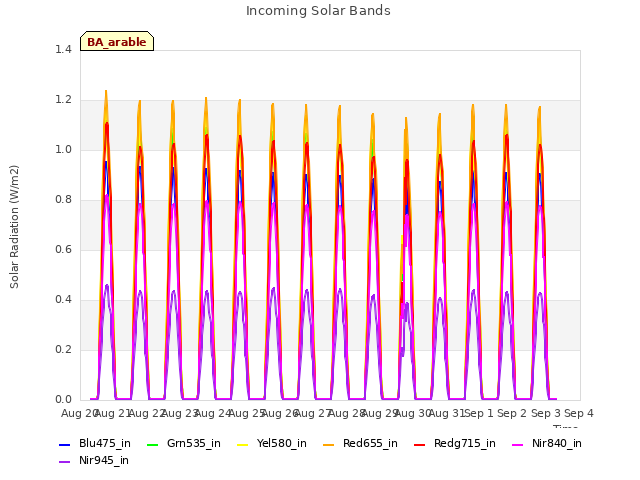The width and height of the screenshot is (640, 480).
Task: Select the Nir840_in legend label
Action: click(x=557, y=444)
